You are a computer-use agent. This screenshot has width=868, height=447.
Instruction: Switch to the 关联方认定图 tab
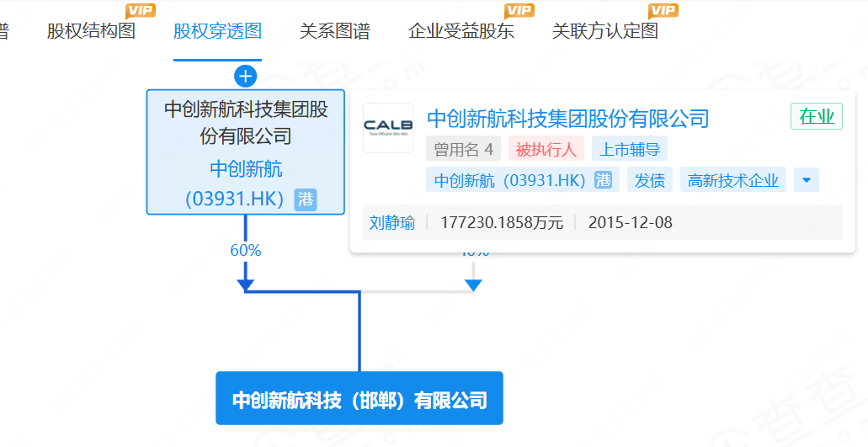[605, 31]
